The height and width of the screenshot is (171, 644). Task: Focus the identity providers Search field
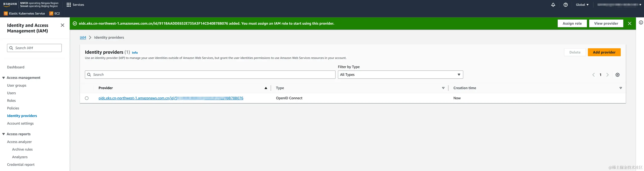tap(210, 75)
